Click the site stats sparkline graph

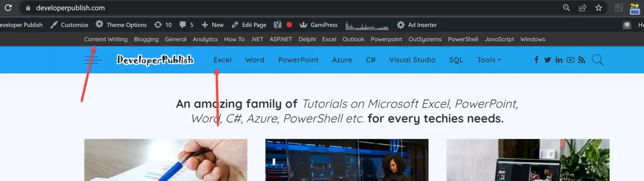coord(367,25)
